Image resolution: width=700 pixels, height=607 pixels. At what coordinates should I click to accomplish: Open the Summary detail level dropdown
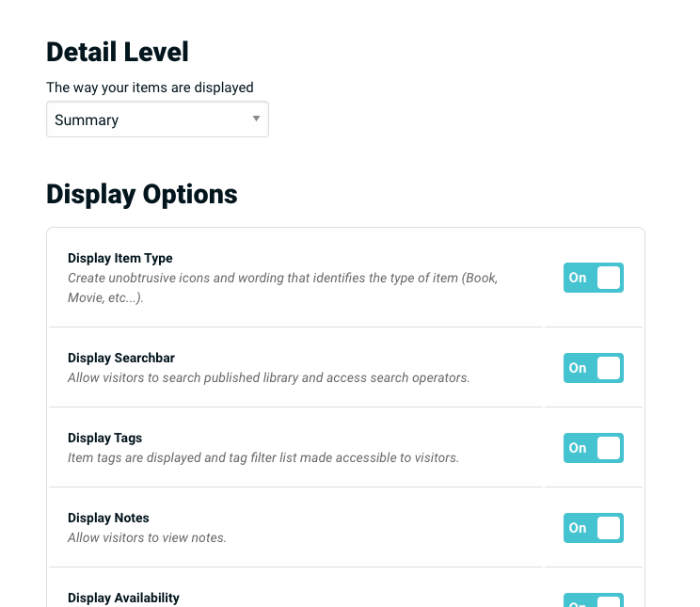(x=156, y=120)
